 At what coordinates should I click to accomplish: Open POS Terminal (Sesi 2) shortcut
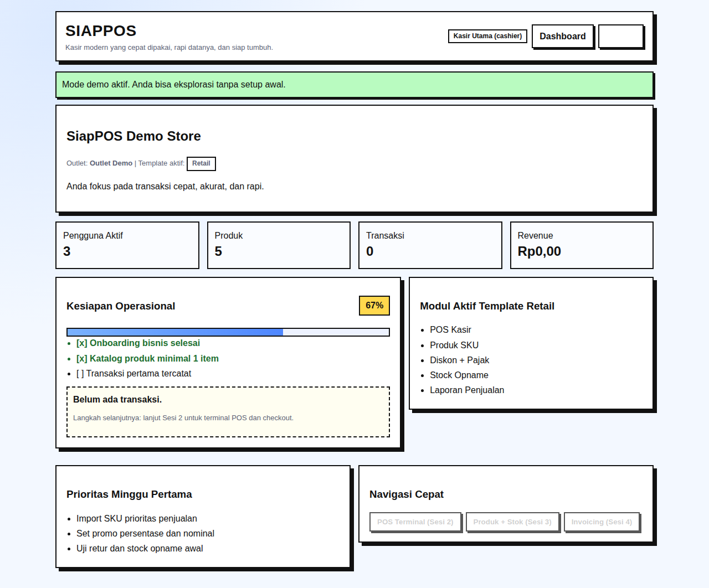[415, 522]
